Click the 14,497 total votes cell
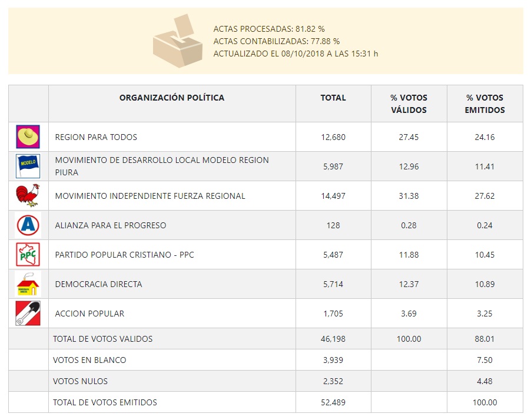 pos(333,196)
